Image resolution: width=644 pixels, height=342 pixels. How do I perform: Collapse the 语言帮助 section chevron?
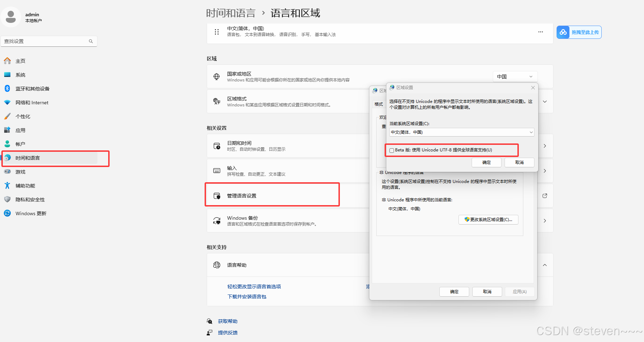coord(545,265)
